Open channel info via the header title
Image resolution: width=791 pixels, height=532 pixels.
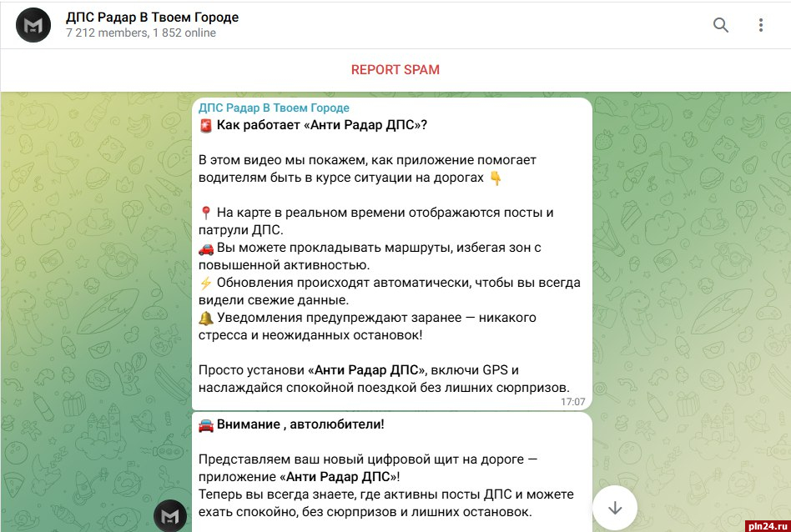tap(153, 18)
